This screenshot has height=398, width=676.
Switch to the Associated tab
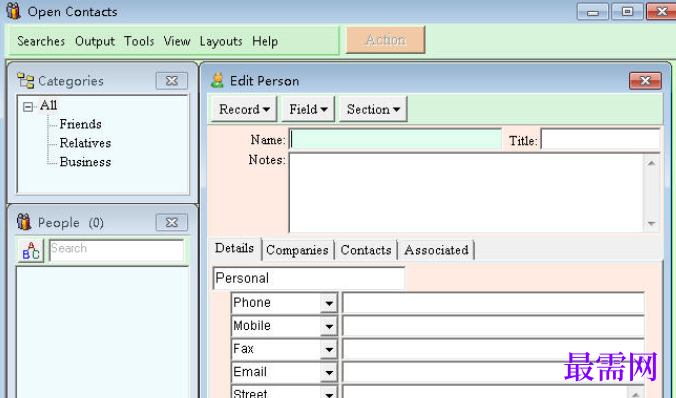436,250
